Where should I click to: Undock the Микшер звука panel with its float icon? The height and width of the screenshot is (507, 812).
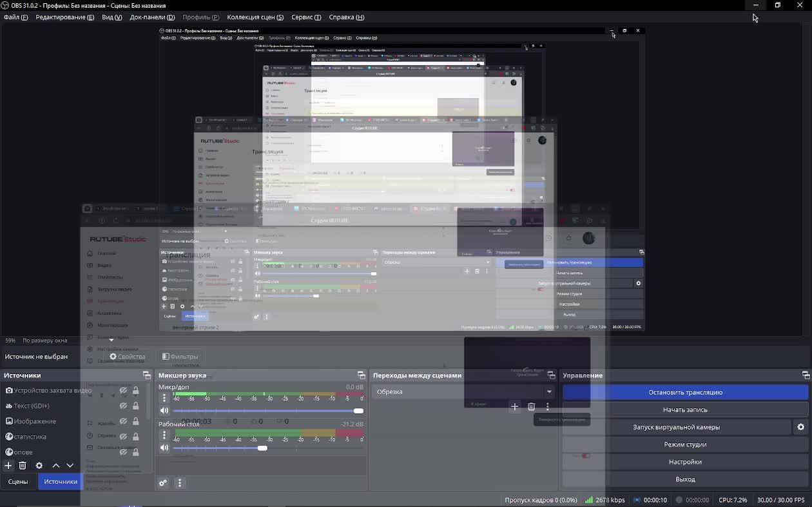click(361, 375)
